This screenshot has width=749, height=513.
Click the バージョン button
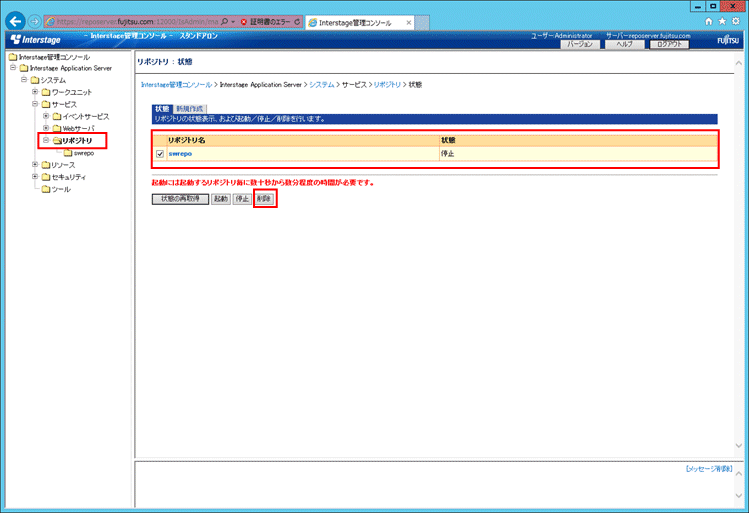pos(580,44)
